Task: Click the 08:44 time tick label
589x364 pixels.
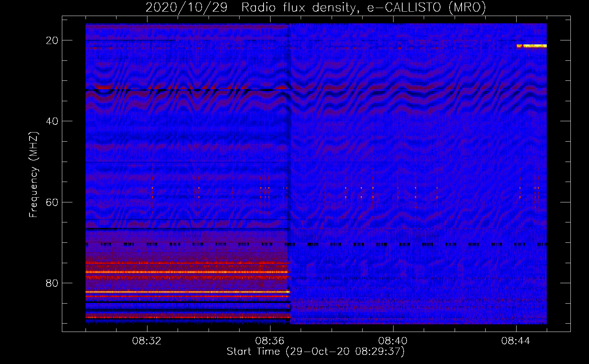Action: coord(516,341)
